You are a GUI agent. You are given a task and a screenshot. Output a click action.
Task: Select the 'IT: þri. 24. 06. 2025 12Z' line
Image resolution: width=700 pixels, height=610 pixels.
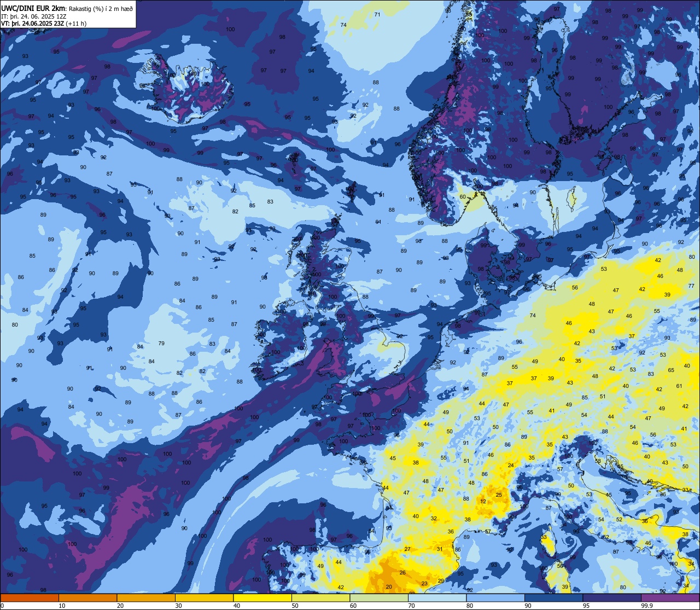33,16
